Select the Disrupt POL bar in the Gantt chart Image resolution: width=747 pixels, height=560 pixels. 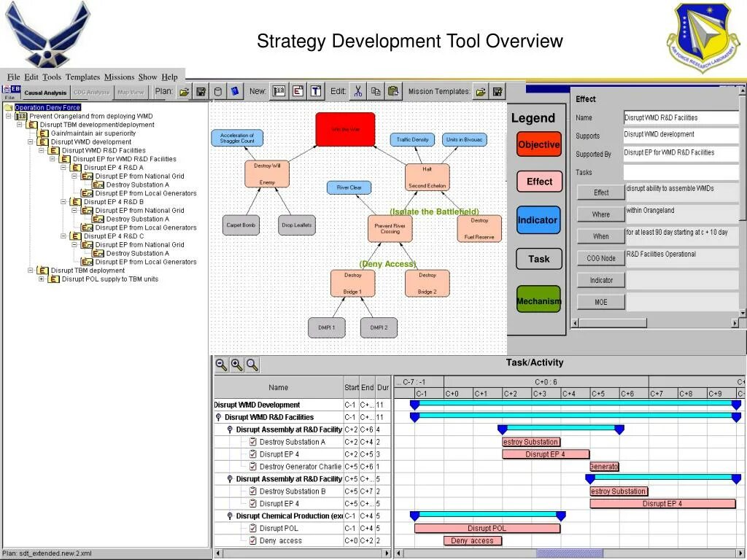(487, 529)
